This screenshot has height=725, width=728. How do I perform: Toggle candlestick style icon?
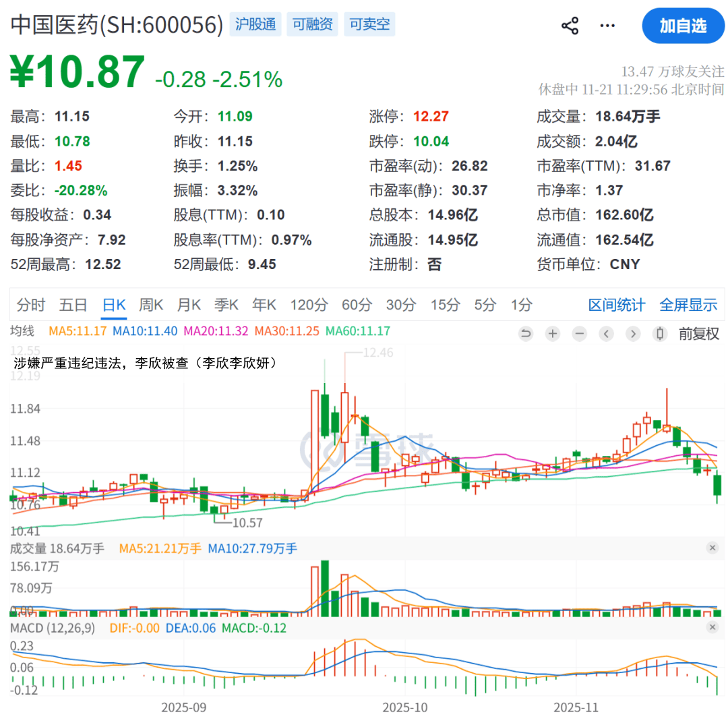tap(660, 333)
